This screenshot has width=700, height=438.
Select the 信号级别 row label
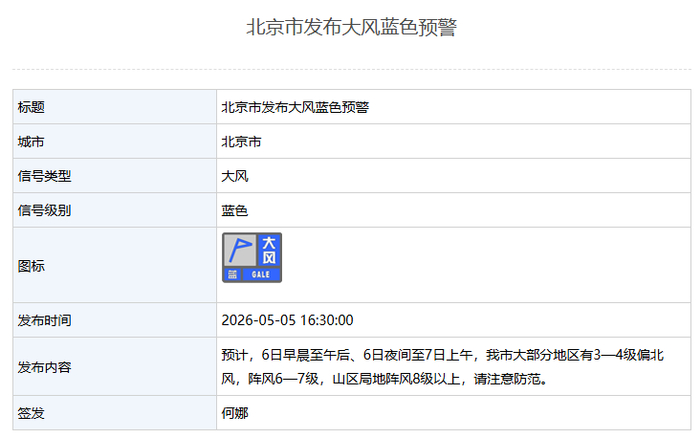pyautogui.click(x=45, y=210)
